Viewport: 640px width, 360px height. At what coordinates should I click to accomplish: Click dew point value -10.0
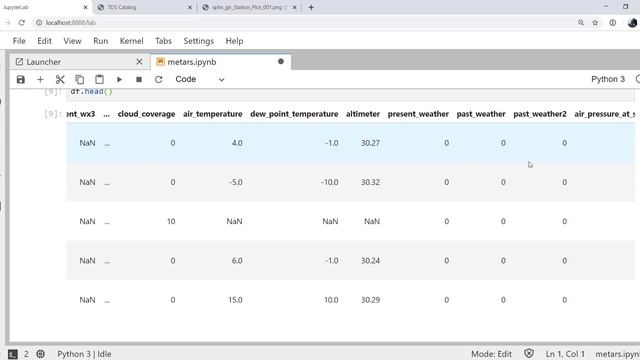pyautogui.click(x=329, y=182)
